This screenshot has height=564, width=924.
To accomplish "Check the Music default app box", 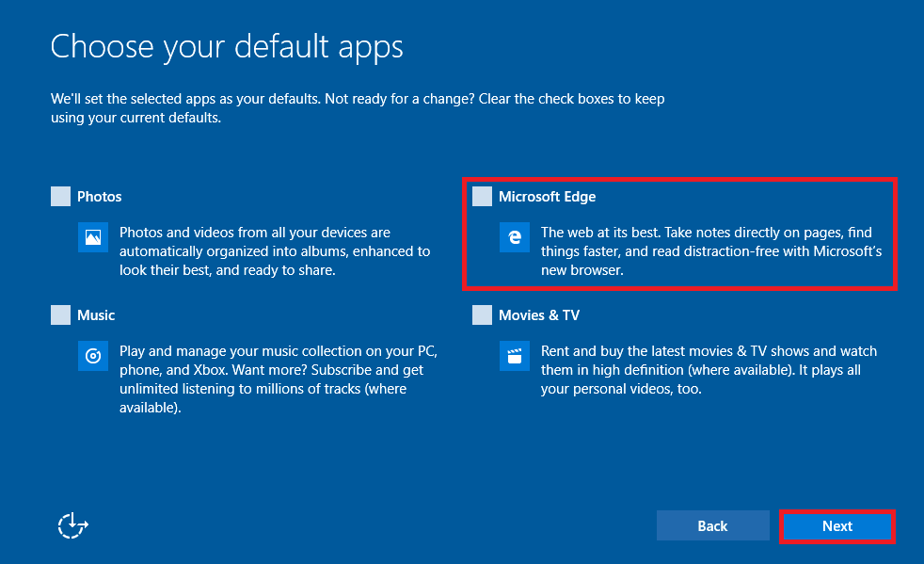I will 61,314.
